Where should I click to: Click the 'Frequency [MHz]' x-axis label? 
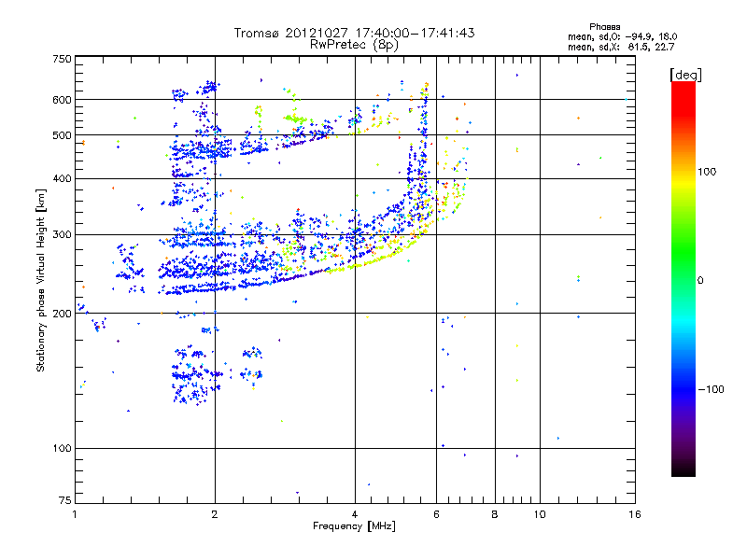[x=354, y=526]
